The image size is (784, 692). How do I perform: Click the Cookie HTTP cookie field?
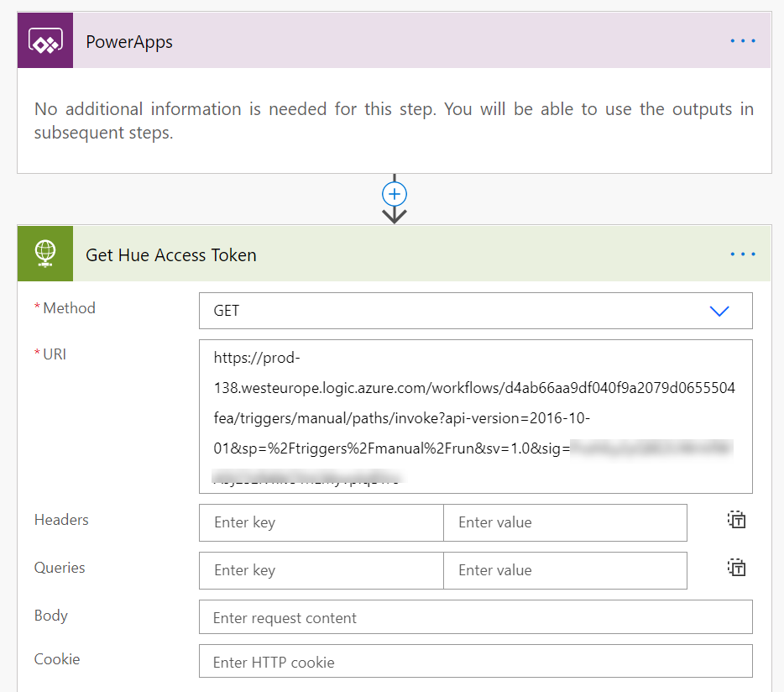[475, 661]
